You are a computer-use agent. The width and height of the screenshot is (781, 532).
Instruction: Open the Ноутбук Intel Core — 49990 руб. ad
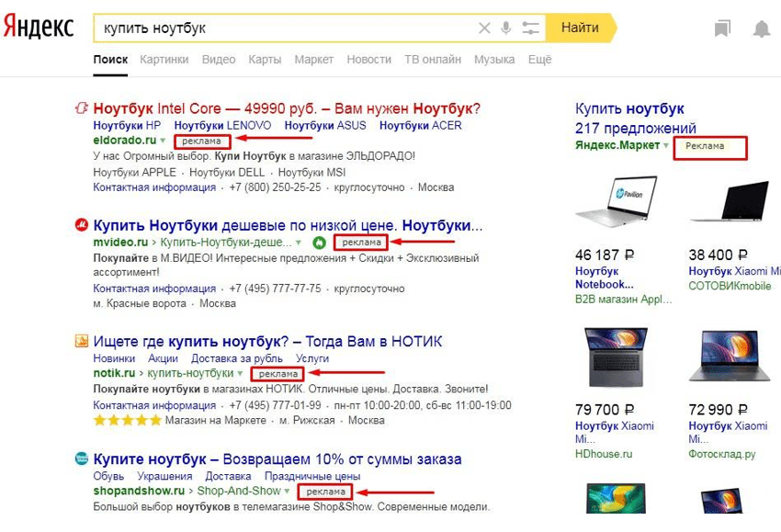click(x=287, y=108)
